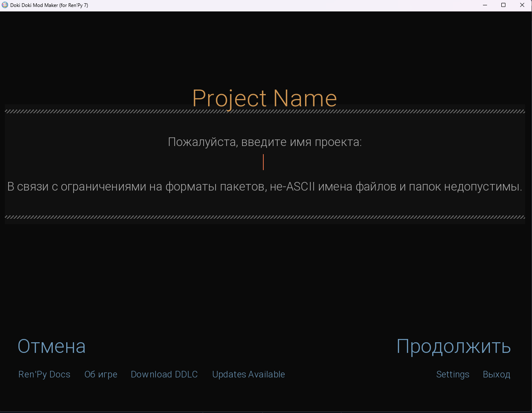Screen dimensions: 532x413
Task: Open the Об игре page
Action: tap(101, 374)
